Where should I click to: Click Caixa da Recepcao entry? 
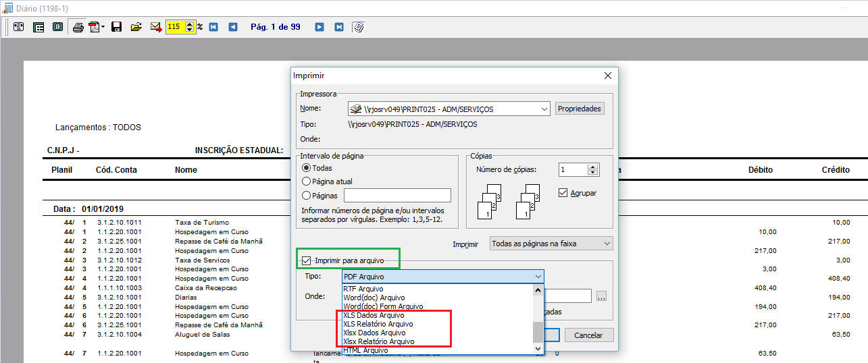pyautogui.click(x=206, y=287)
